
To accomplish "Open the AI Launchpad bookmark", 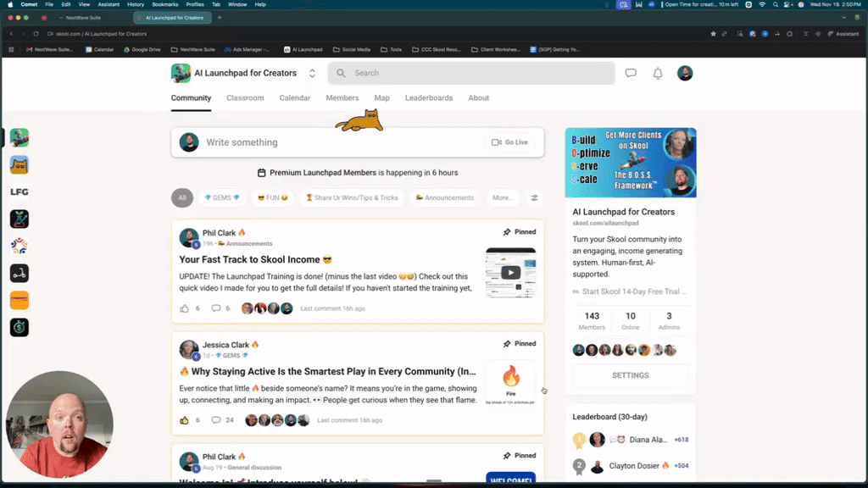I will tap(303, 49).
